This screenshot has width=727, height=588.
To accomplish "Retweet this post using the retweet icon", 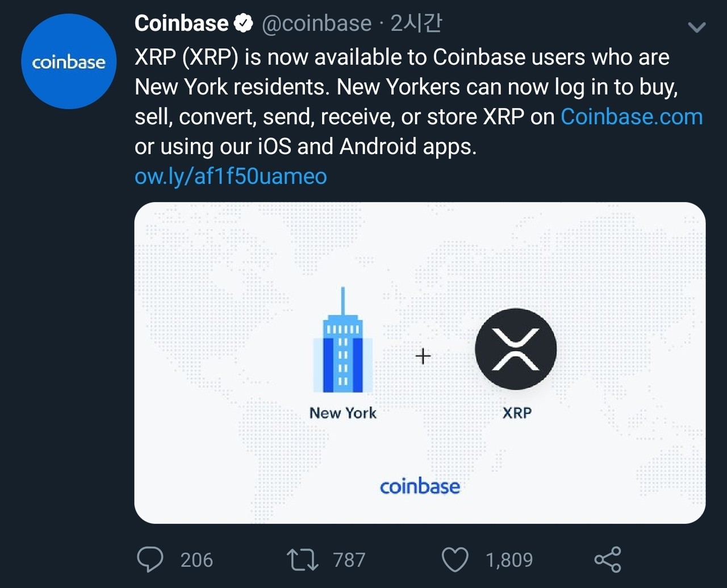I will click(301, 560).
